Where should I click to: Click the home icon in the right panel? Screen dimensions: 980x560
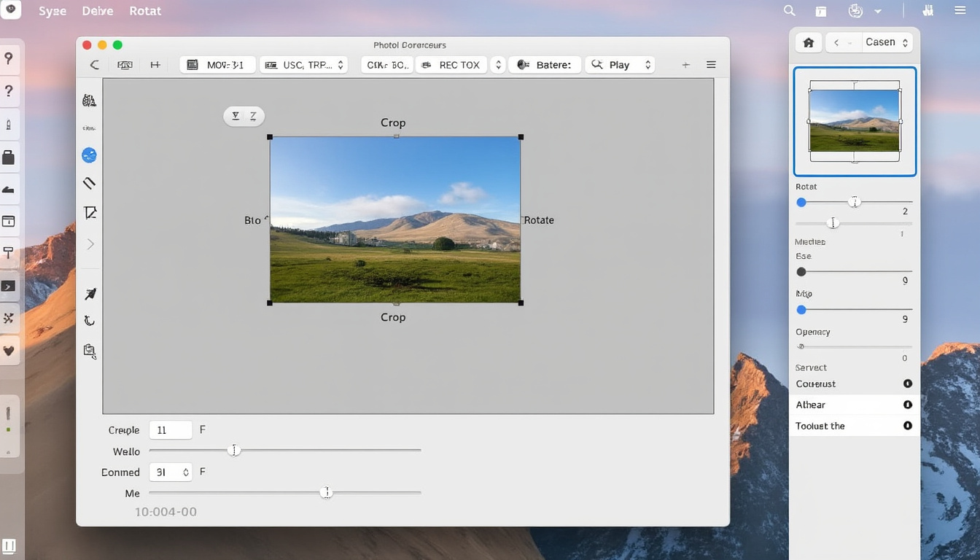[809, 42]
